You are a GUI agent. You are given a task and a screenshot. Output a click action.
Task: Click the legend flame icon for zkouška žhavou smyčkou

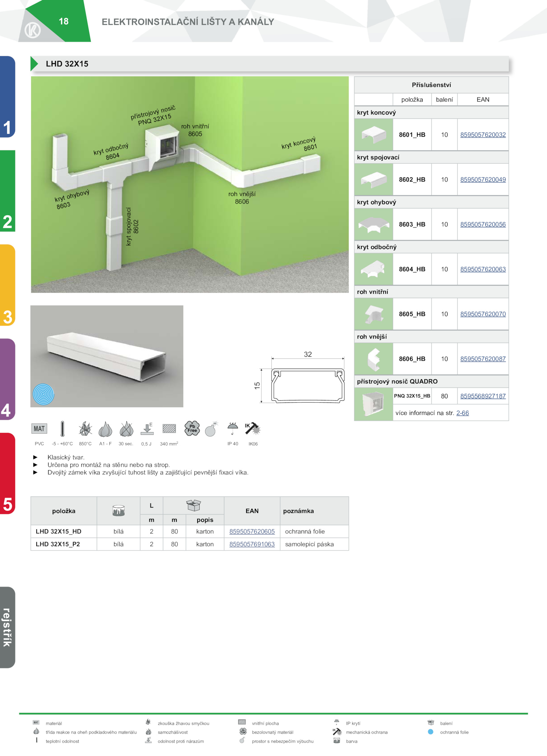[x=148, y=722]
